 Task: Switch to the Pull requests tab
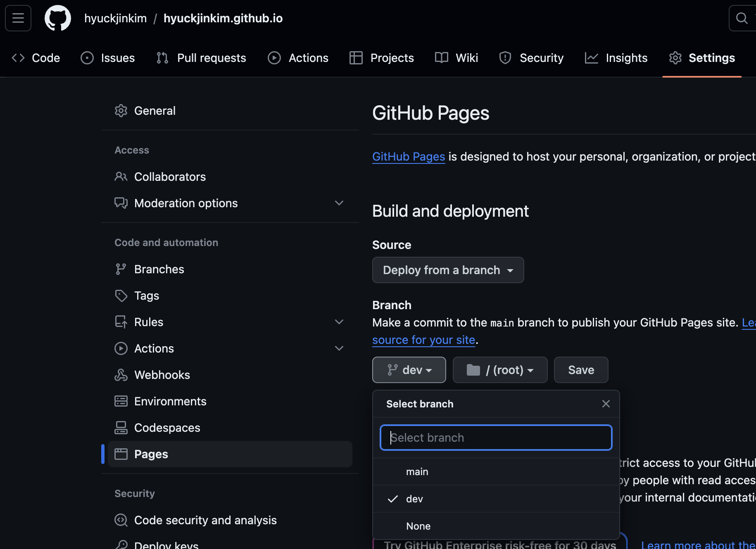pyautogui.click(x=201, y=58)
